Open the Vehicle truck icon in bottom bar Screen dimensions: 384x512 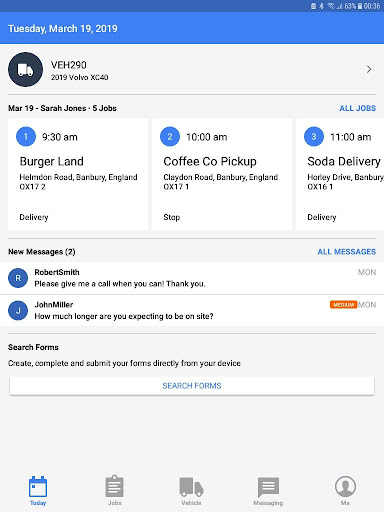coord(191,487)
